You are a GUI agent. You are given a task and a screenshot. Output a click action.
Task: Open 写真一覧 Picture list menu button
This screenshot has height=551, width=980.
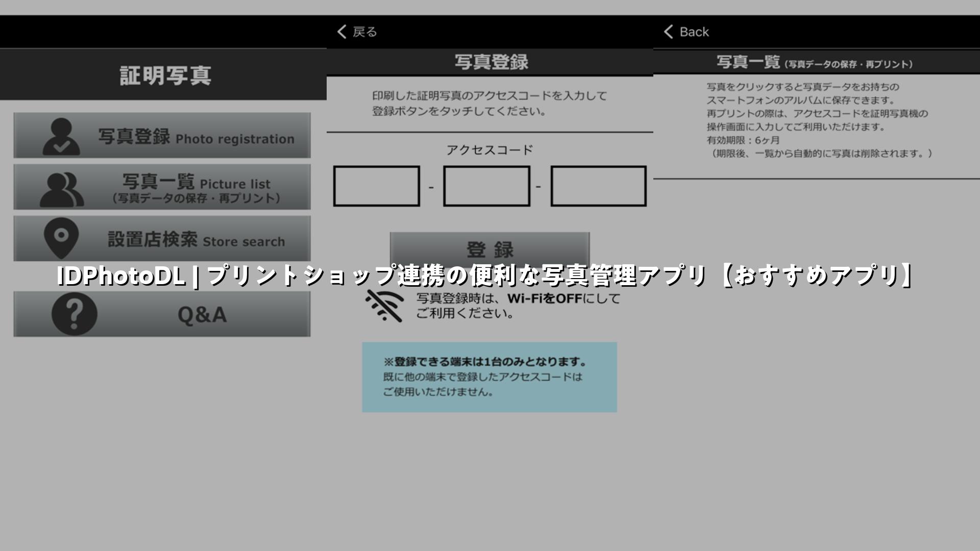point(162,187)
